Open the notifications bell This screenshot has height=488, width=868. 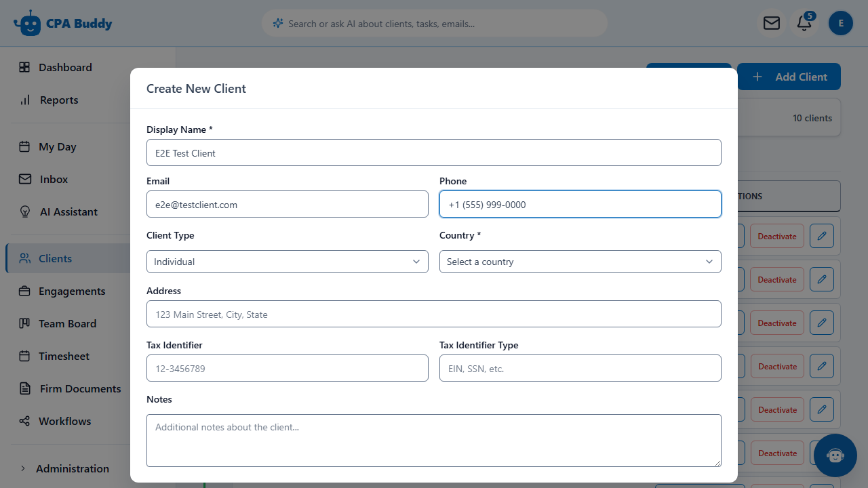pyautogui.click(x=804, y=23)
